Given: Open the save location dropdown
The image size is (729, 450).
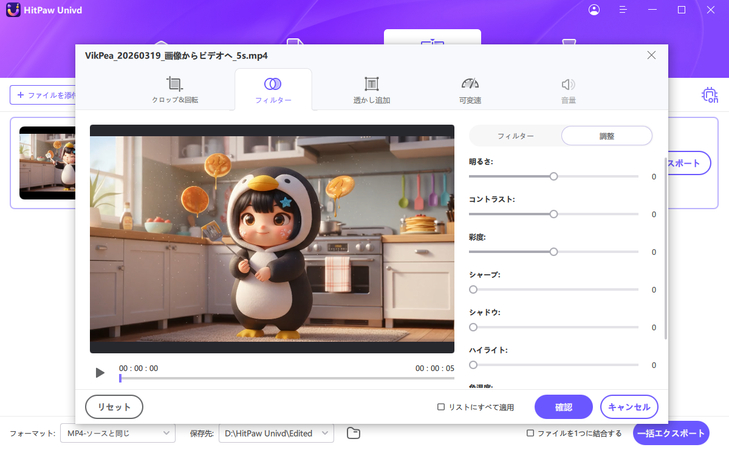Looking at the screenshot, I should 277,433.
